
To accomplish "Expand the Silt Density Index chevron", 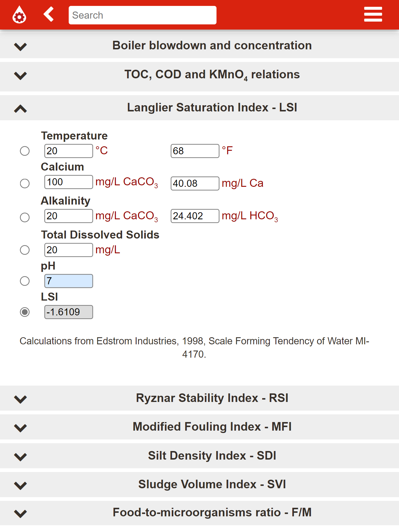I will 20,457.
